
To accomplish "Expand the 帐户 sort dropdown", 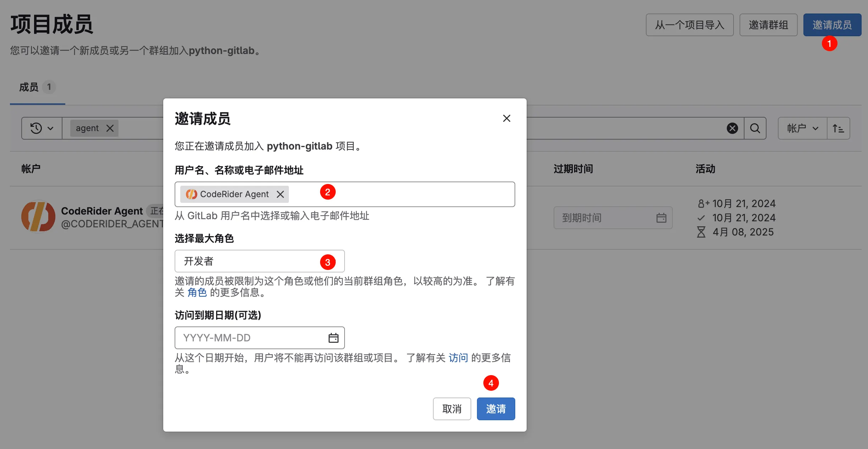I will [802, 128].
